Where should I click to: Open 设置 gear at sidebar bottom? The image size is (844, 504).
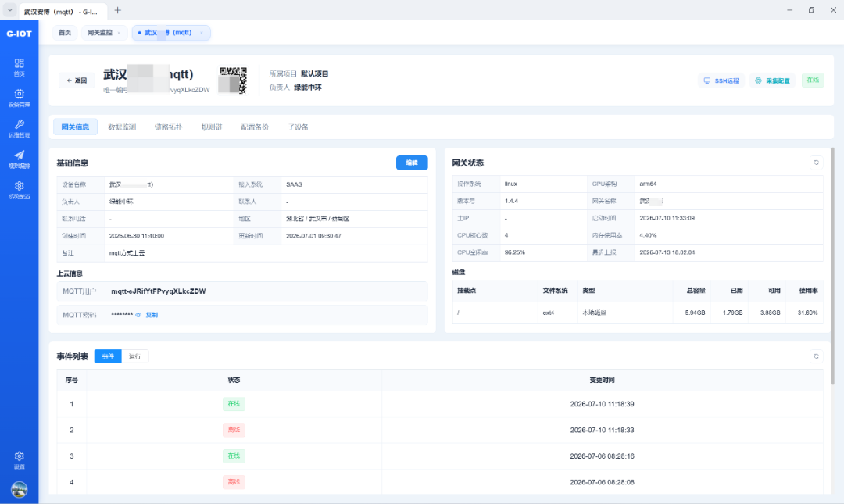[x=19, y=459]
